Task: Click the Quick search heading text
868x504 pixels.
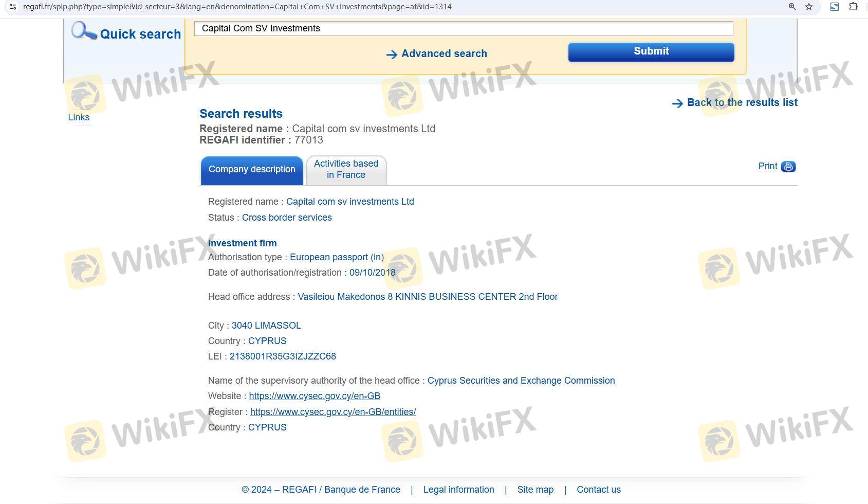Action: point(140,34)
